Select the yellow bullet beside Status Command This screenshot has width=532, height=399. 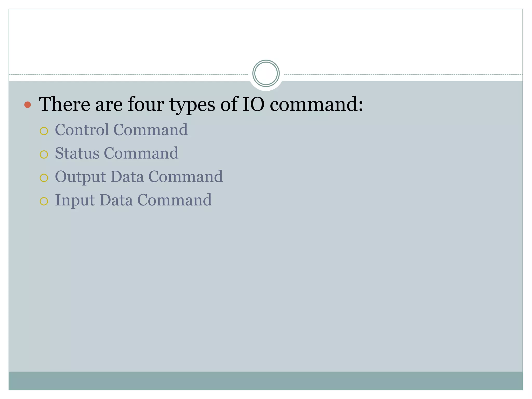coord(44,155)
